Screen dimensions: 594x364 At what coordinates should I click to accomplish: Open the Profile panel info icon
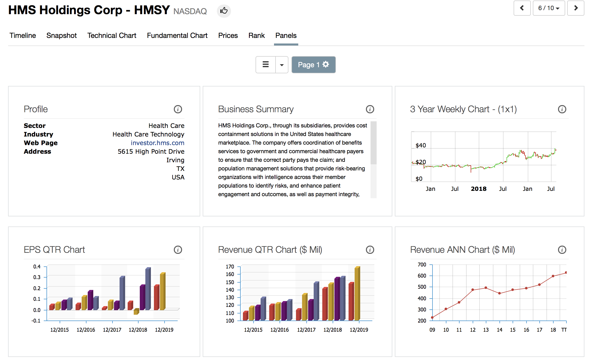pyautogui.click(x=178, y=109)
